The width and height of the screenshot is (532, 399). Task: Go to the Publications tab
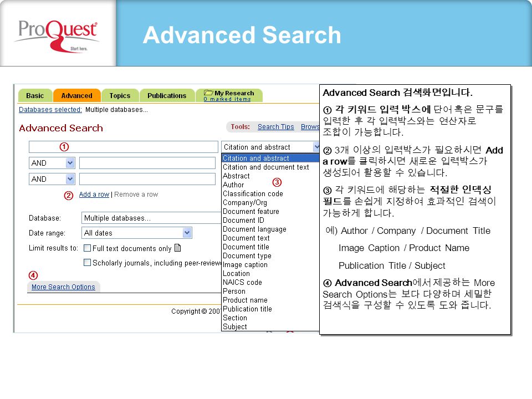click(167, 96)
